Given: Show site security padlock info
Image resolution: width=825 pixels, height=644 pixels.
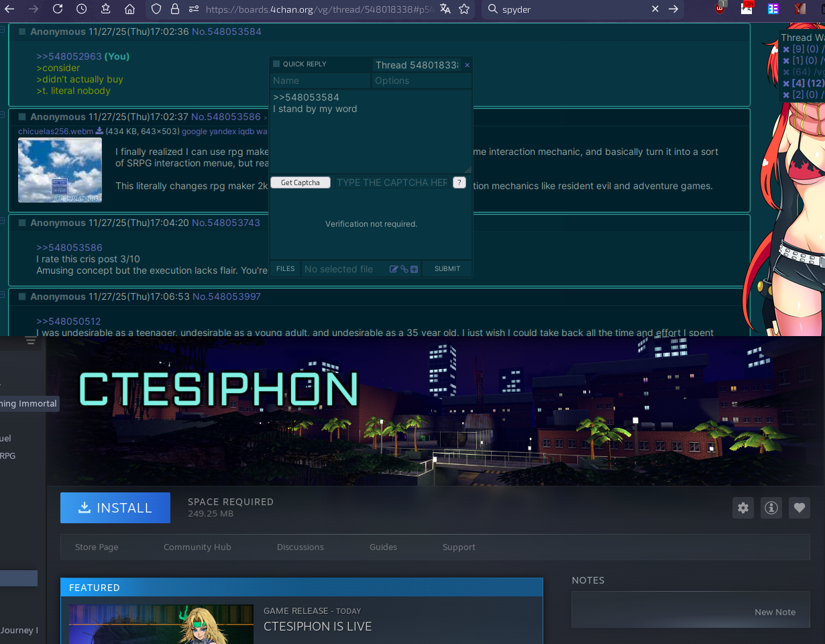Looking at the screenshot, I should click(175, 9).
